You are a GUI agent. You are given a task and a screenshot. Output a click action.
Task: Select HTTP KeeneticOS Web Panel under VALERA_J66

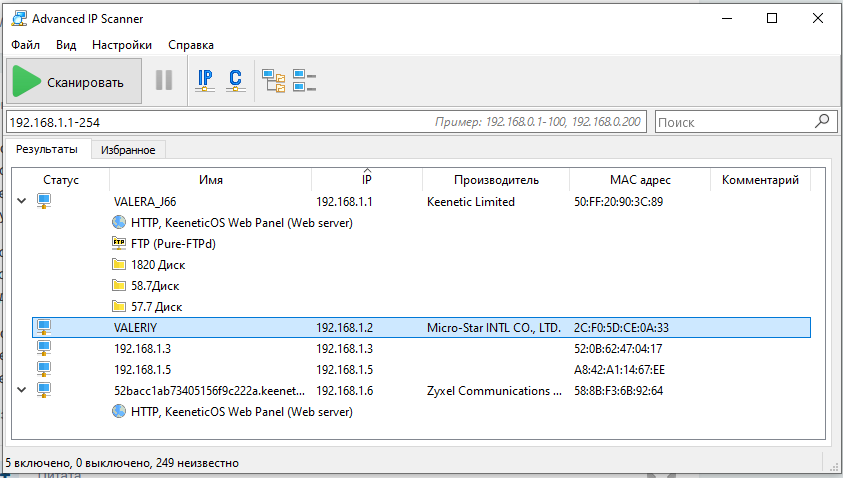(x=242, y=223)
